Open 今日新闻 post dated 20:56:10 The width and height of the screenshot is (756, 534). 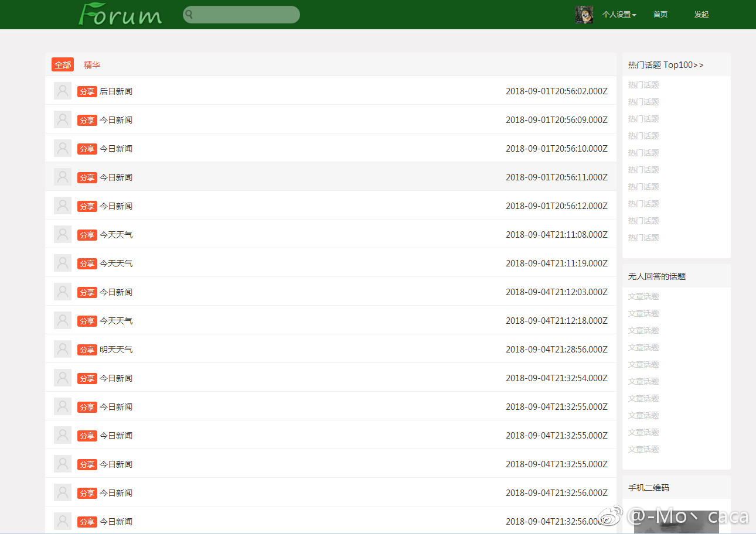(x=116, y=149)
